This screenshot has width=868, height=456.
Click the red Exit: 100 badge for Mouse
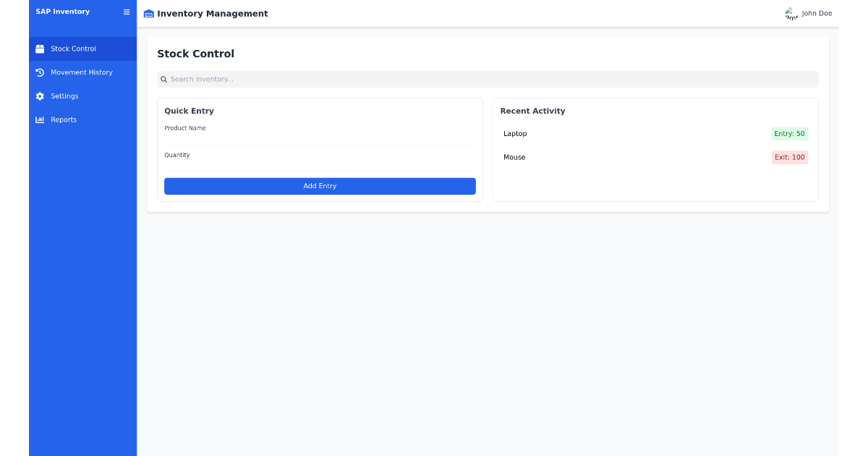tap(789, 157)
